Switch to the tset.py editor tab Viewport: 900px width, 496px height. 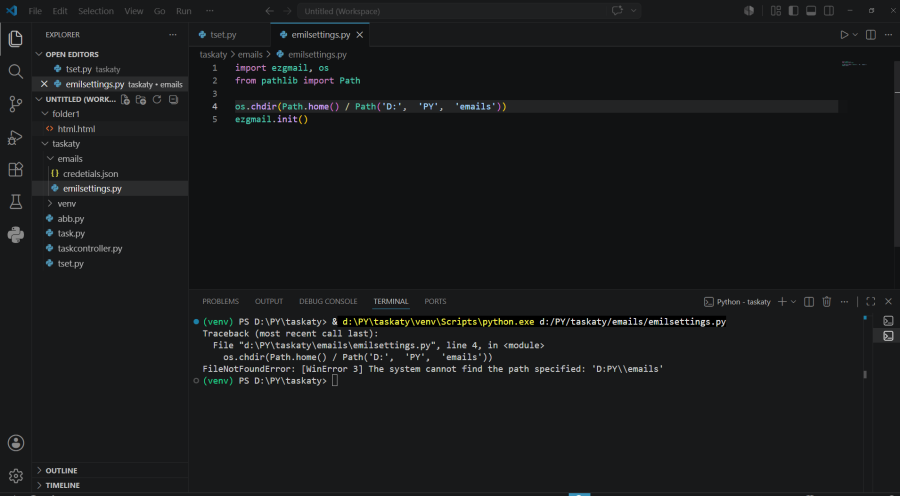pos(223,35)
